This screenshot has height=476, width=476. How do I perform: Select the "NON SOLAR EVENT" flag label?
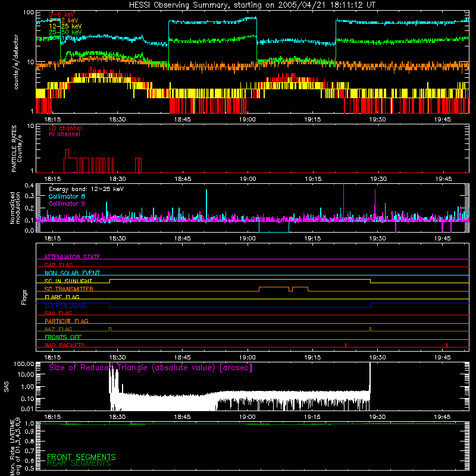[72, 273]
